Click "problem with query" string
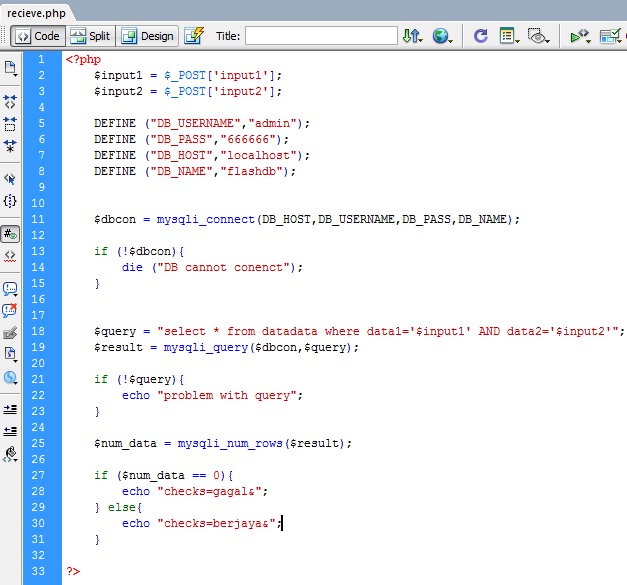 click(227, 395)
